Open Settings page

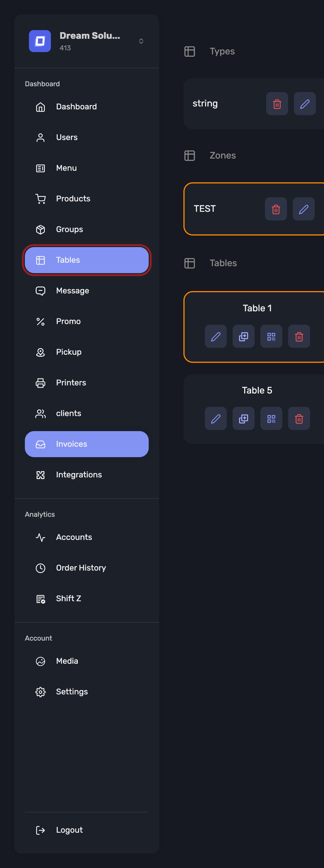point(86,692)
